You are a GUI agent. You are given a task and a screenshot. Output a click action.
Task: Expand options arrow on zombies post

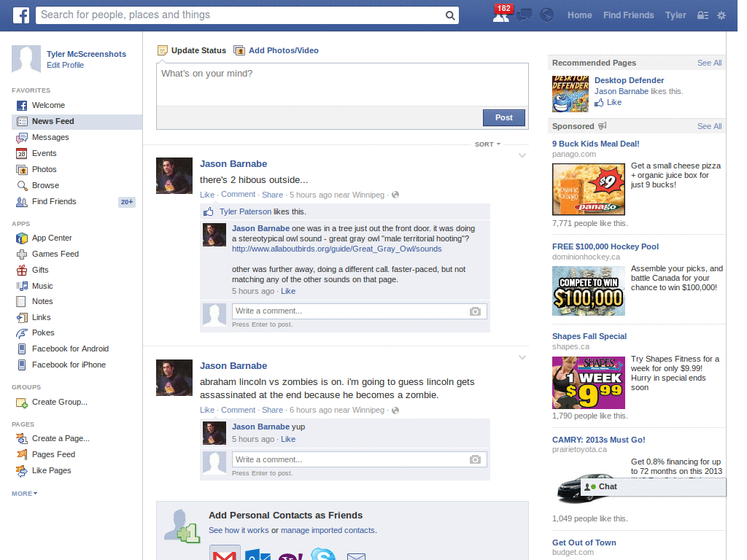522,357
